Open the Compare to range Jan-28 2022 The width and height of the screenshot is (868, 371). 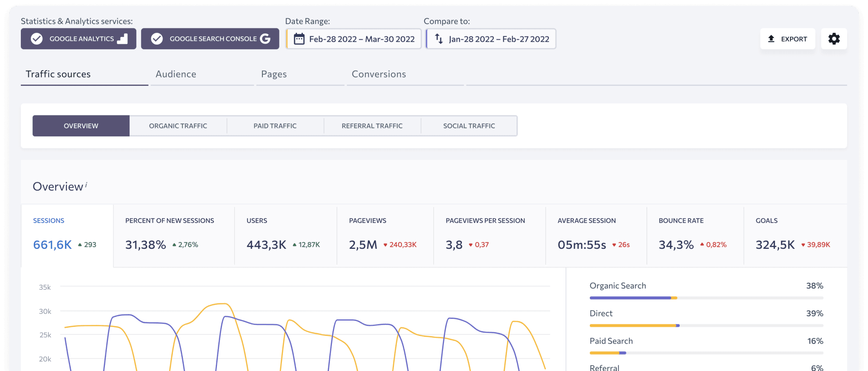click(x=491, y=39)
